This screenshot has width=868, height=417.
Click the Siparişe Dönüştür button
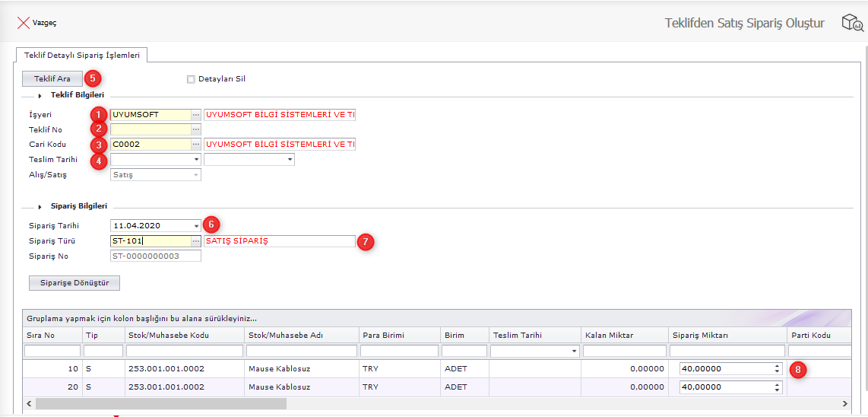[74, 283]
